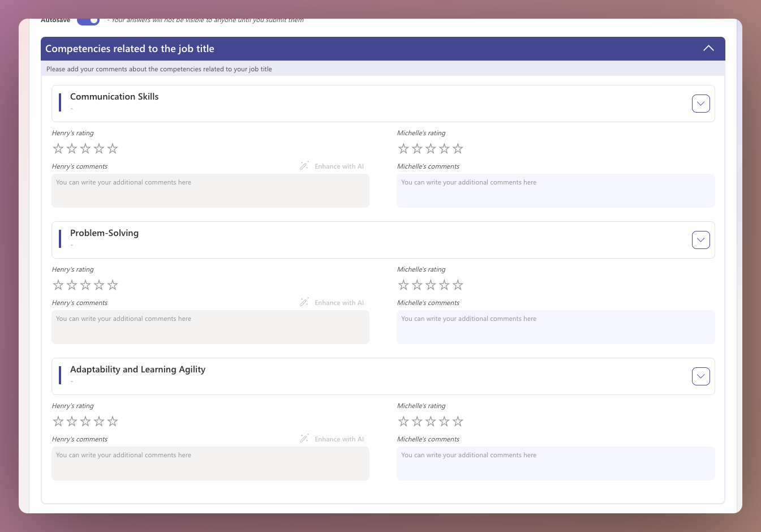Image resolution: width=761 pixels, height=532 pixels.
Task: Collapse the Communication Skills competency card
Action: pyautogui.click(x=700, y=103)
